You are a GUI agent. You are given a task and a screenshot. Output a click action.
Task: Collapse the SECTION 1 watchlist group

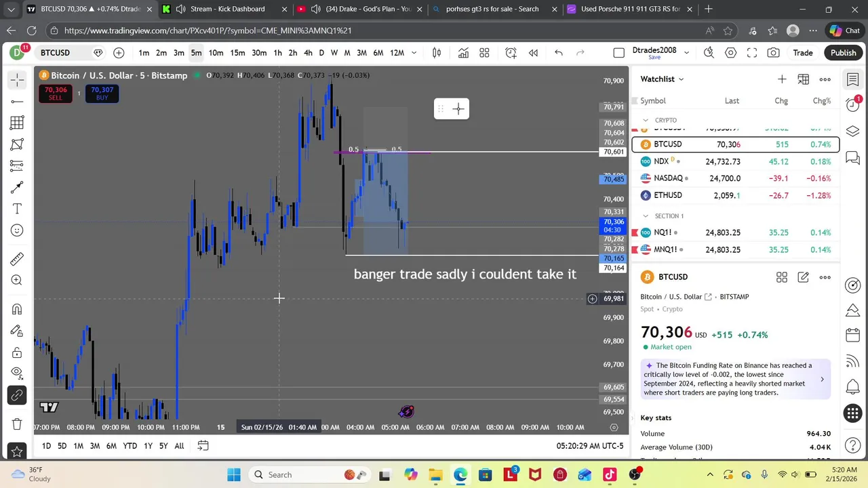[x=646, y=216]
